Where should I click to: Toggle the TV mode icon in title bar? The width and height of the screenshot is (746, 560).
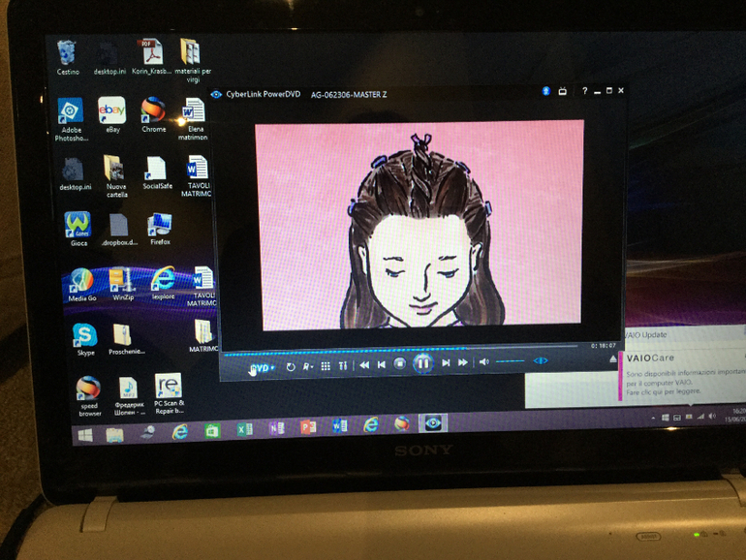point(561,91)
